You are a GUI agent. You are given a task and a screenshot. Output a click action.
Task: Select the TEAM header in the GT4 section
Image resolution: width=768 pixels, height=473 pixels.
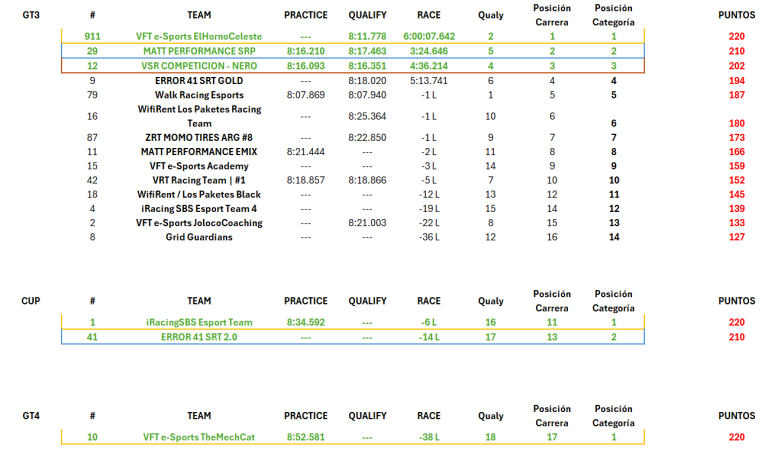[x=199, y=415]
